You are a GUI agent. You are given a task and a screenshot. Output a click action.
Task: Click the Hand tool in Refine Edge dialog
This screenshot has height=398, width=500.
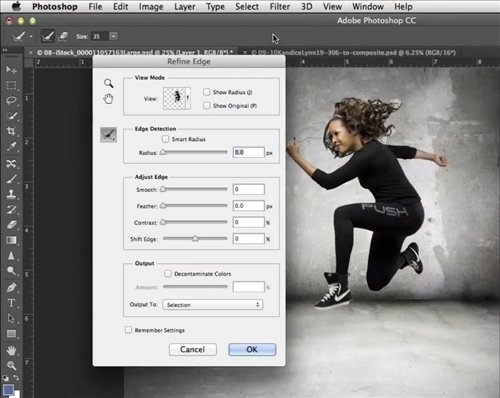[x=108, y=99]
